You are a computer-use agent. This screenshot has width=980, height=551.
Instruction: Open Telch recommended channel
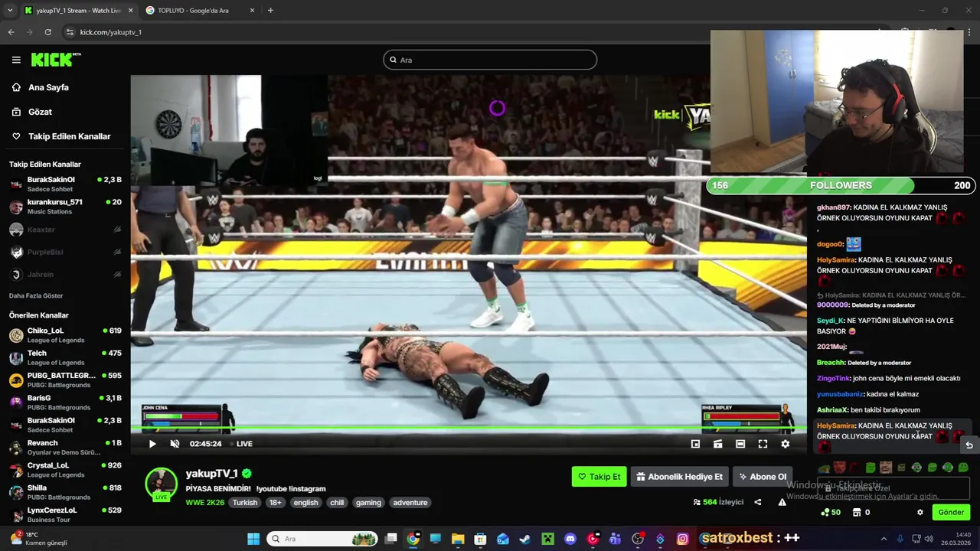coord(65,357)
